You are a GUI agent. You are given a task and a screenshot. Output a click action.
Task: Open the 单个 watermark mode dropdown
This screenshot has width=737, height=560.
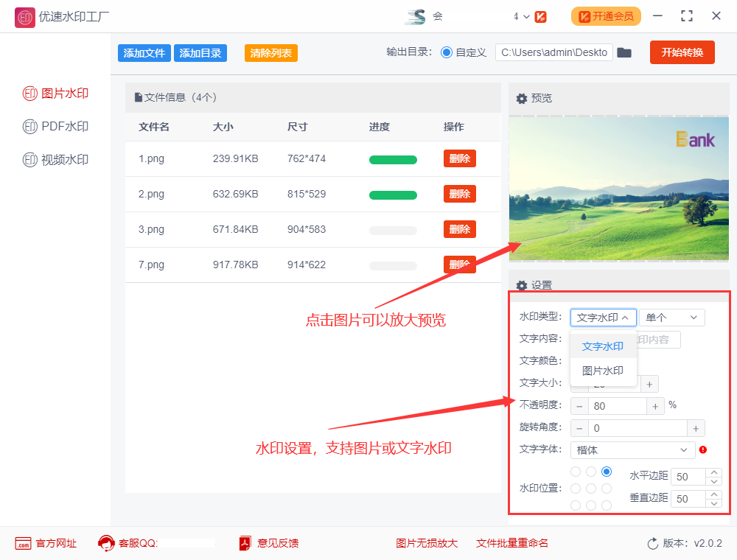tap(671, 317)
